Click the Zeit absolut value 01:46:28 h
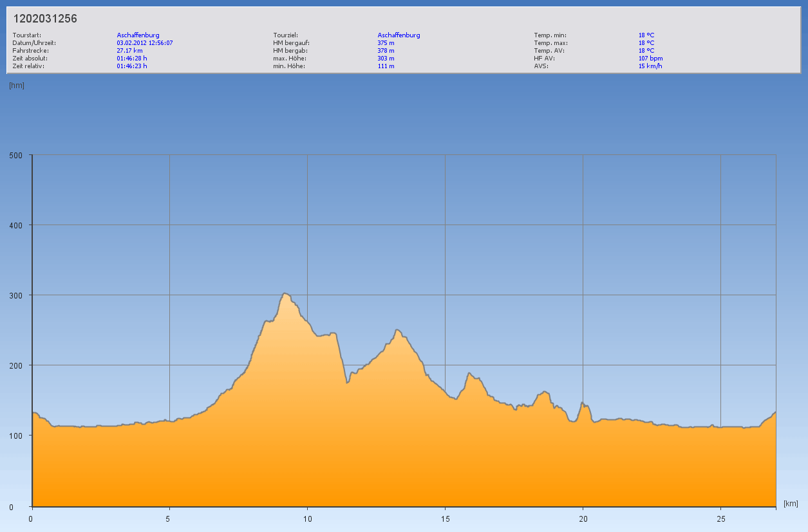 click(x=132, y=58)
